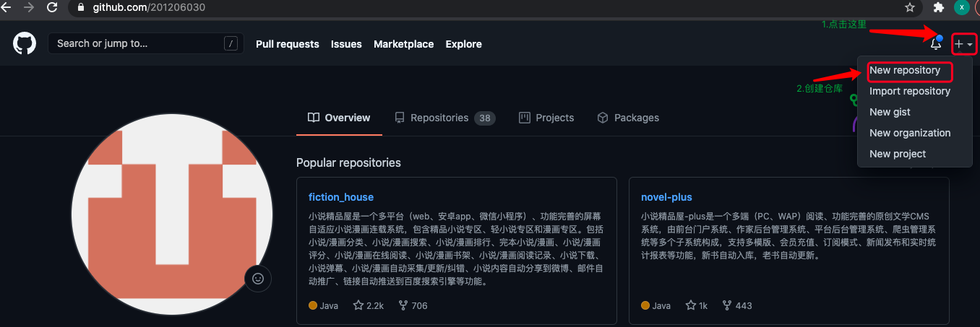
Task: Select New project from menu
Action: [898, 154]
